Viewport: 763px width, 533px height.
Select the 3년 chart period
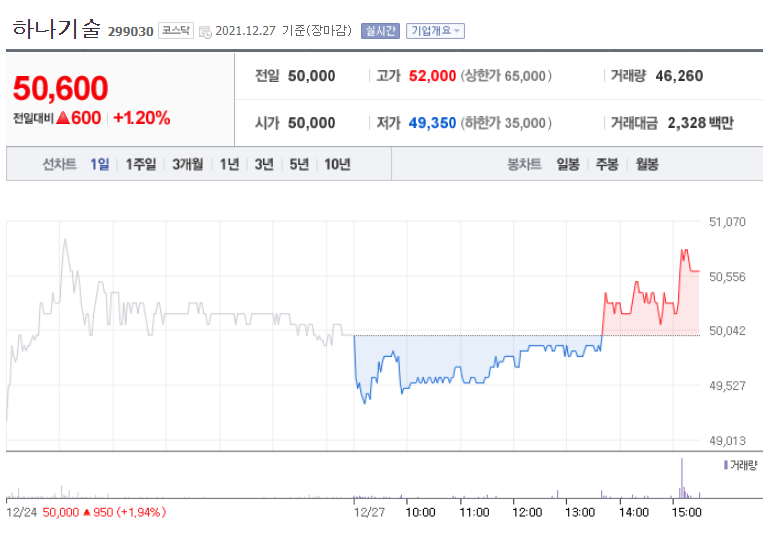[x=264, y=165]
